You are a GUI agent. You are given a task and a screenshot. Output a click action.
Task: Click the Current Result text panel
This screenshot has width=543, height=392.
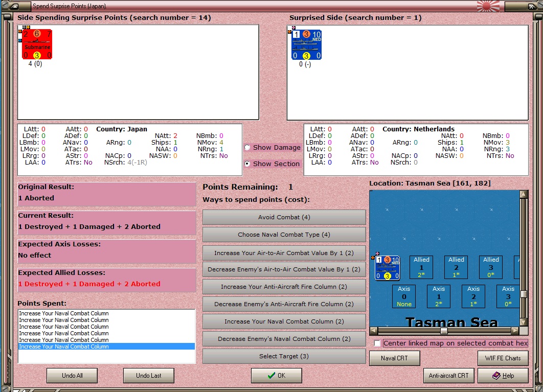point(107,223)
